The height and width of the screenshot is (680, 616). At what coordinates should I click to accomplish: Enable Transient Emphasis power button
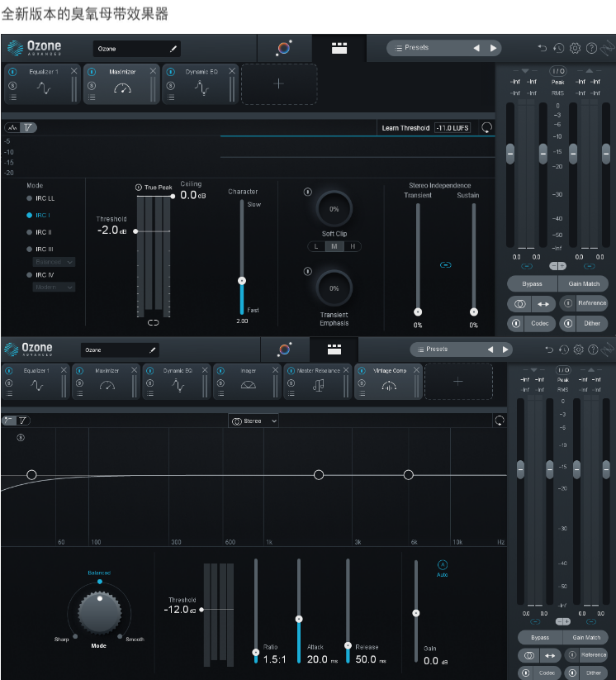pyautogui.click(x=307, y=271)
